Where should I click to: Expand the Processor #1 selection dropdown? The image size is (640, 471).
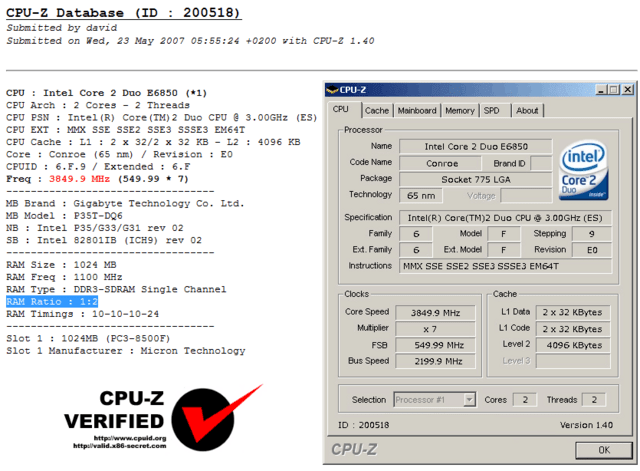point(469,400)
